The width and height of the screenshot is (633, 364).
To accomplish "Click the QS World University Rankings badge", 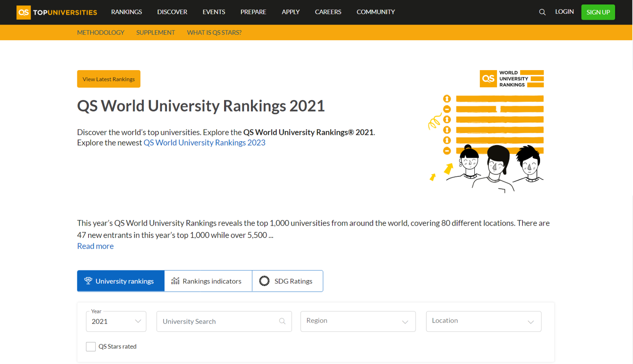I will tap(512, 79).
